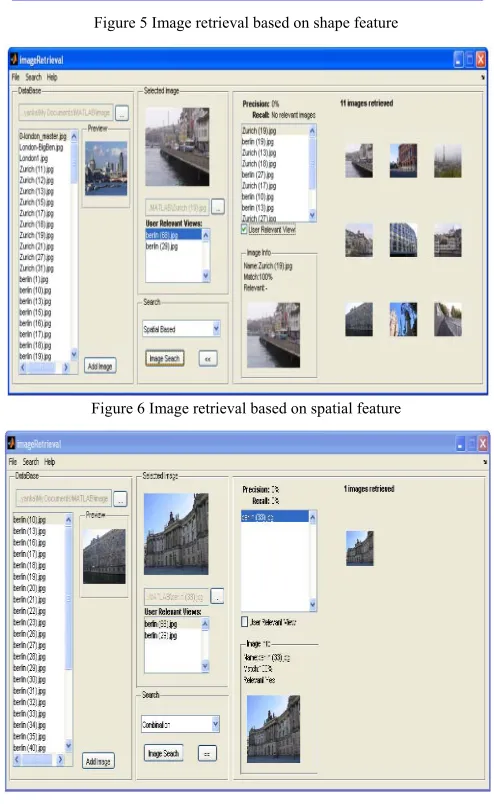
Task: Click upper database list scroll-down arrow
Action: (x=74, y=354)
